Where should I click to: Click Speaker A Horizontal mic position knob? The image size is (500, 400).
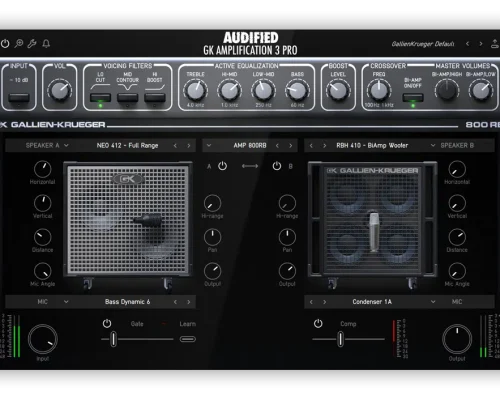pyautogui.click(x=43, y=169)
